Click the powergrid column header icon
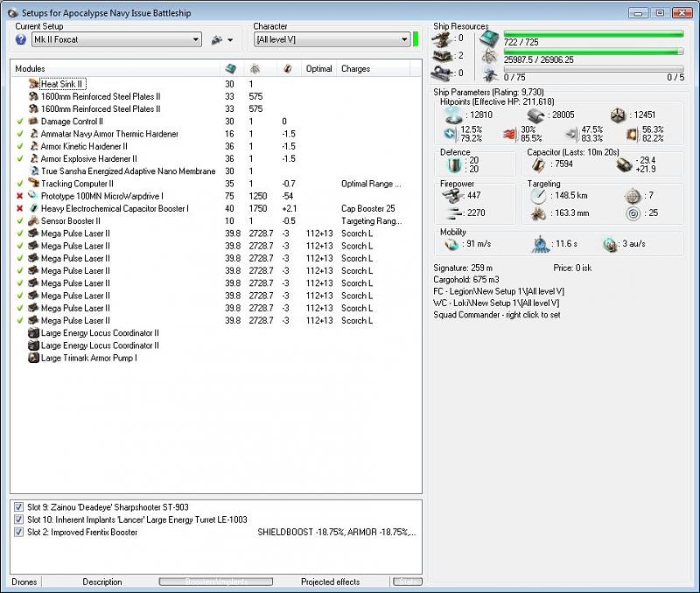Screen dimensions: 700x593 pyautogui.click(x=255, y=69)
